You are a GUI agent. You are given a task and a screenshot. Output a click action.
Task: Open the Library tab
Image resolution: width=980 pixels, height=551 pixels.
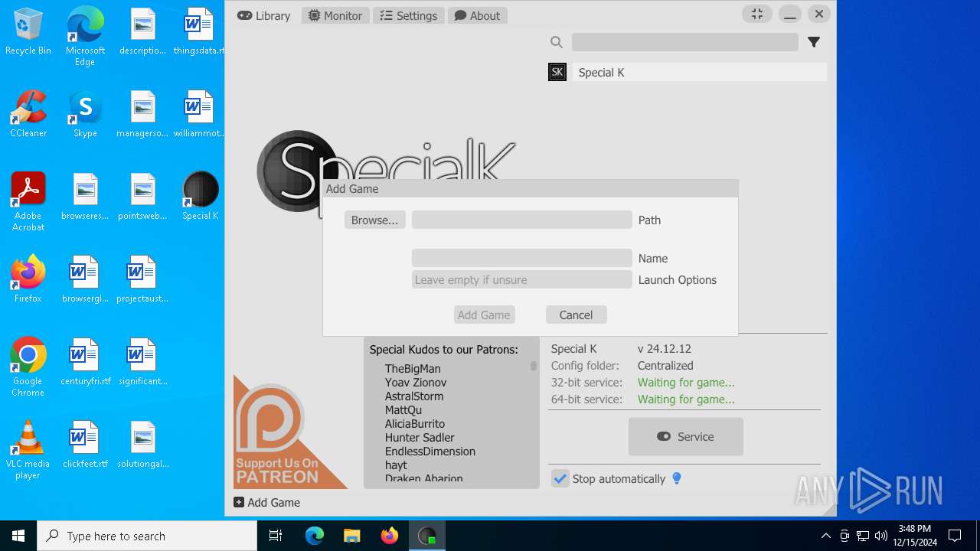[x=263, y=15]
